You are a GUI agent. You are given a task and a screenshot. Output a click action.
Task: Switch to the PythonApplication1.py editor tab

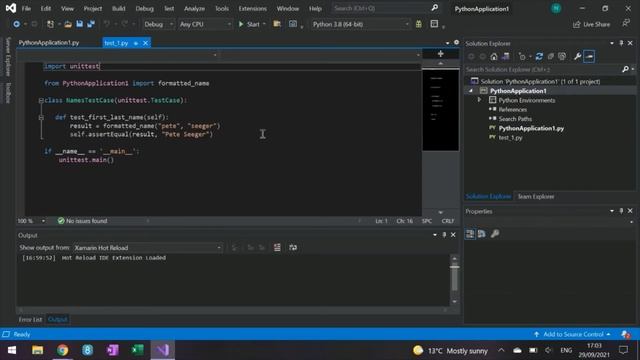pos(49,42)
